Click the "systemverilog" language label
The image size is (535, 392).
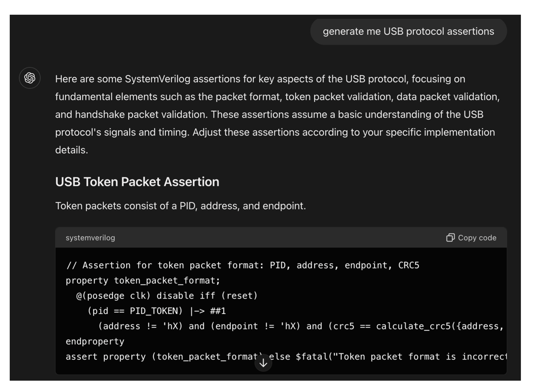click(x=90, y=238)
